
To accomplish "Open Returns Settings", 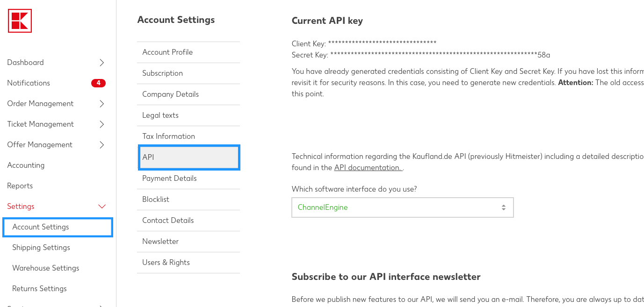I will [39, 289].
